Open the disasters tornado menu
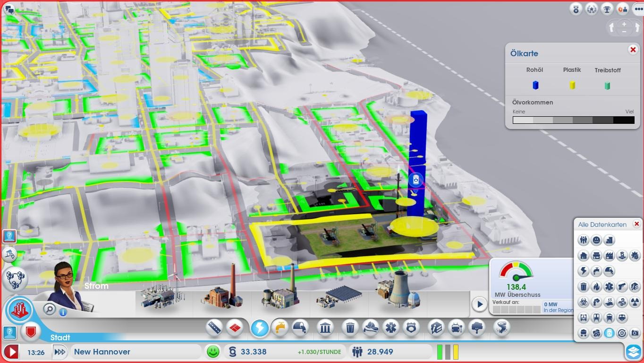 click(501, 328)
